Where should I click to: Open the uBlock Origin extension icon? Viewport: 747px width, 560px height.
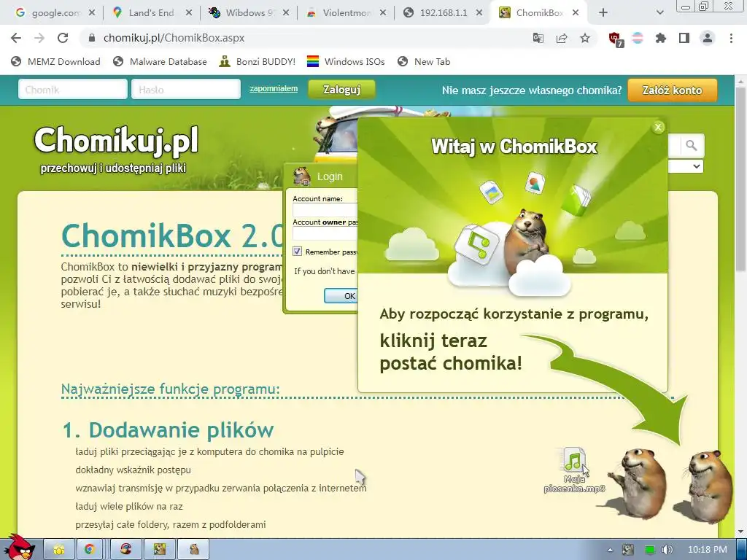click(615, 39)
